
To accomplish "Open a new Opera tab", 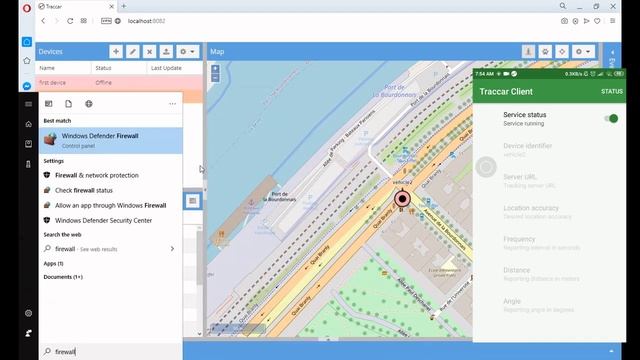I will [x=124, y=6].
